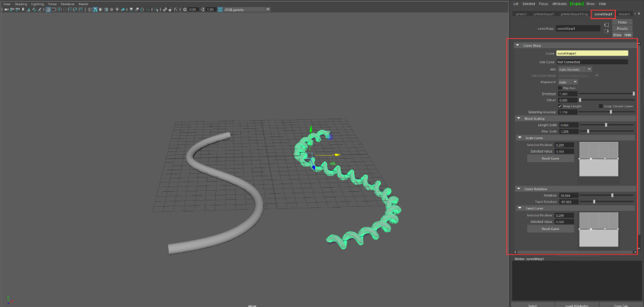Open the Attributes menu in Attribute Editor
The width and height of the screenshot is (644, 307).
560,4
